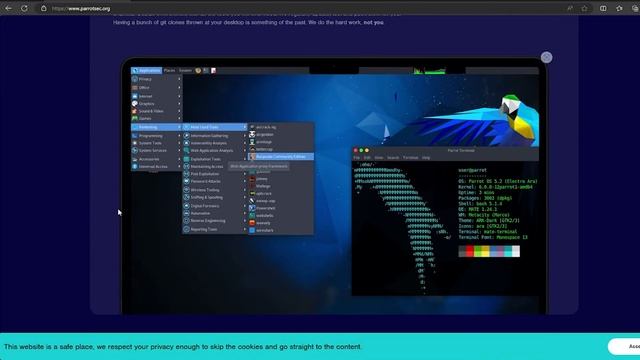Open View menu in Parrot Terminal
Screen dimensions: 640x360
pyautogui.click(x=379, y=158)
